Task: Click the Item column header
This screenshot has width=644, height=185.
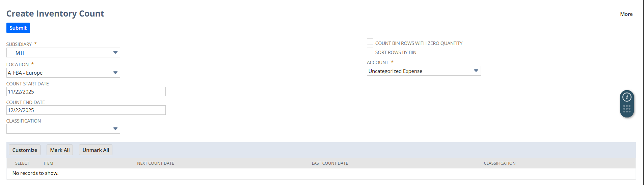Action: tap(48, 163)
